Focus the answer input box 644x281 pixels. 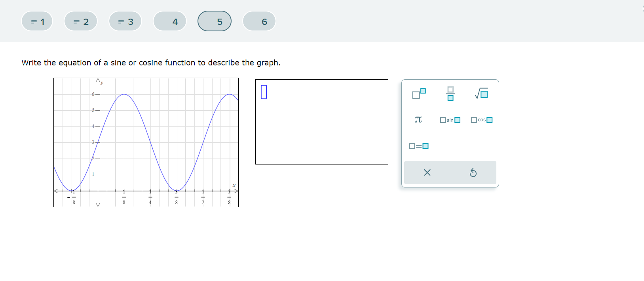322,122
